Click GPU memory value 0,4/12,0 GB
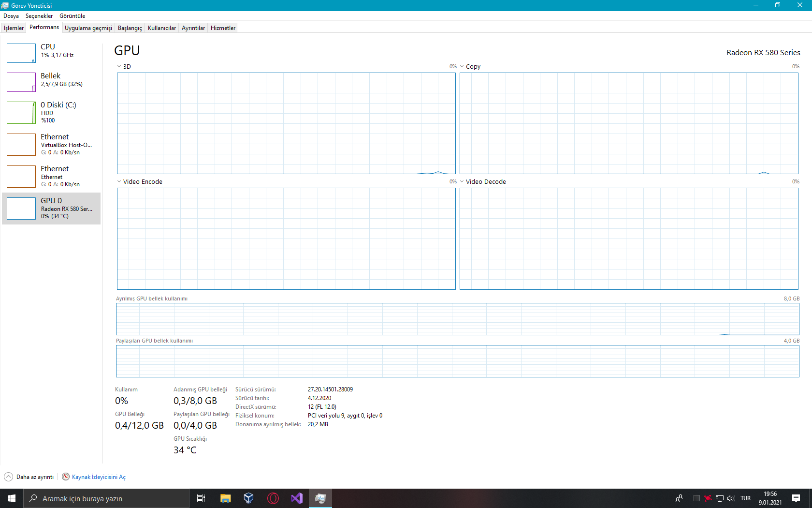 [x=139, y=426]
